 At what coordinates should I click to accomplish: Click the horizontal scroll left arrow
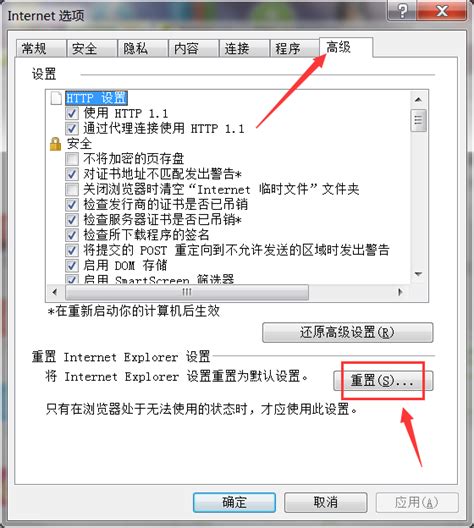click(55, 292)
